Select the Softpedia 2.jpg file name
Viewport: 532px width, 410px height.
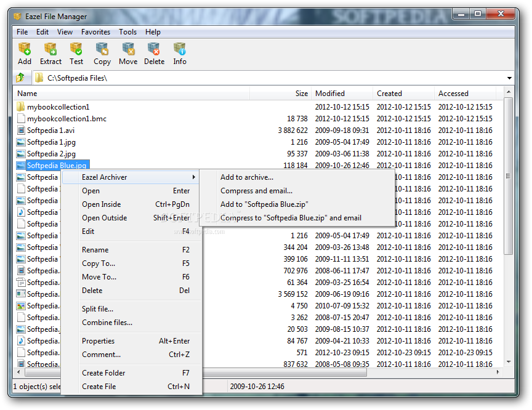coord(51,154)
